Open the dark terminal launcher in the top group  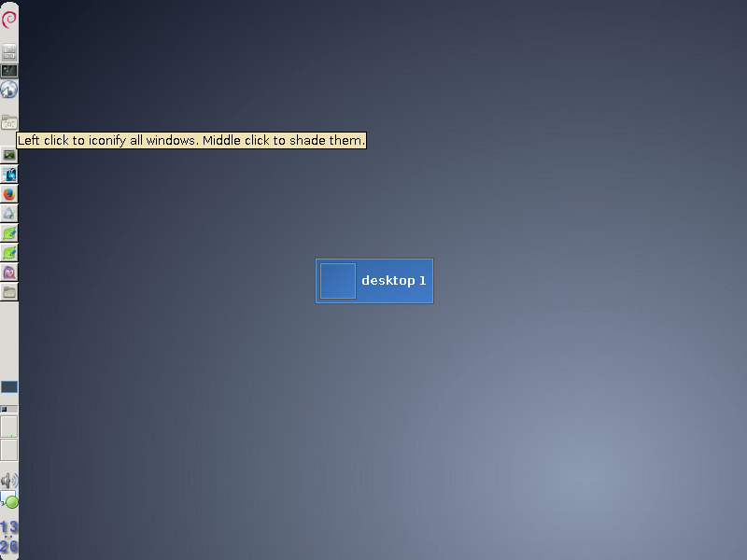coord(9,71)
